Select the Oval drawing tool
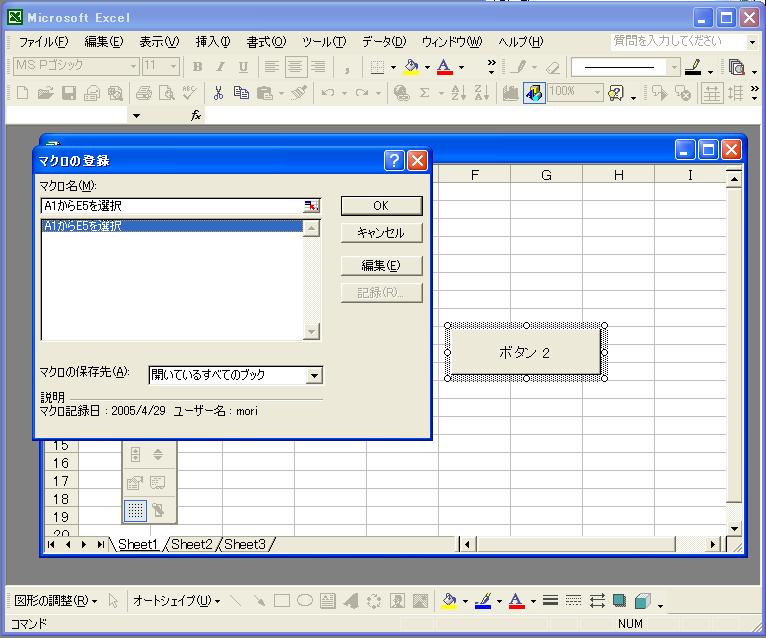Image resolution: width=766 pixels, height=638 pixels. tap(305, 600)
